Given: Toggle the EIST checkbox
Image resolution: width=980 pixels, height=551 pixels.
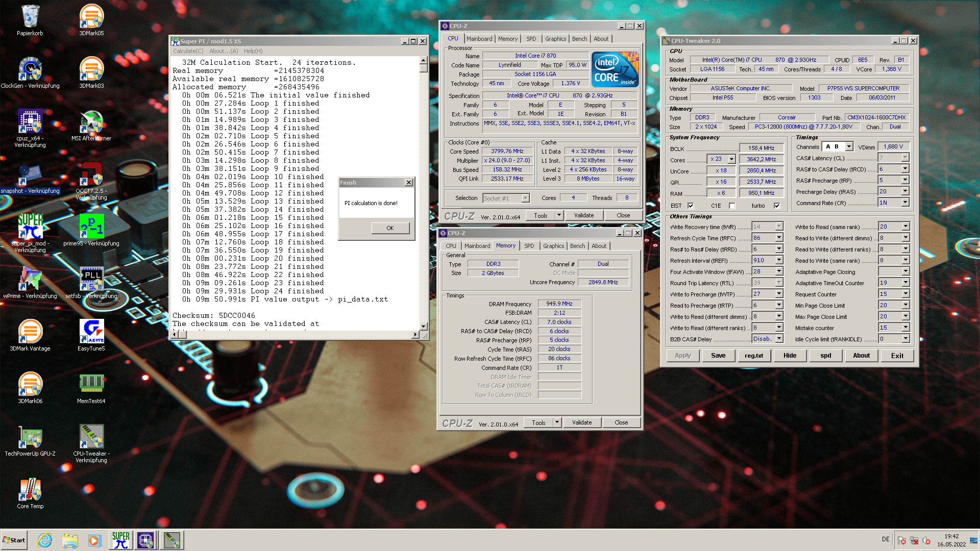Looking at the screenshot, I should tap(691, 206).
